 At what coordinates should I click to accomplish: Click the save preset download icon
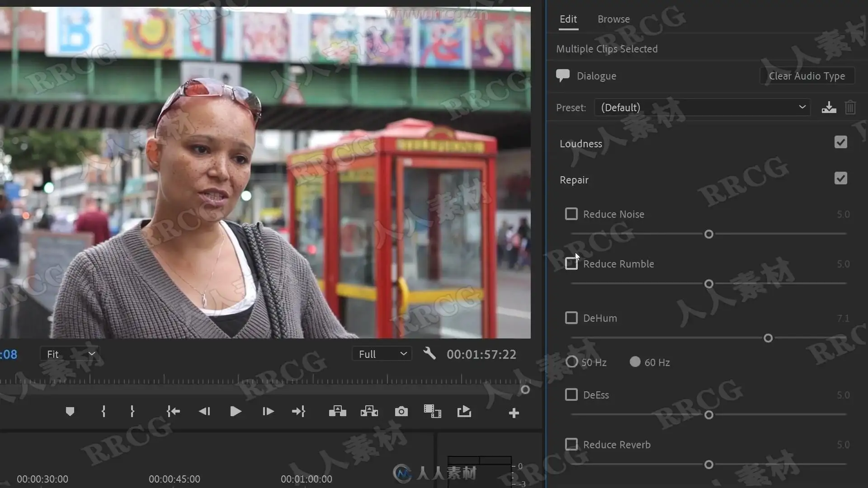pos(829,108)
